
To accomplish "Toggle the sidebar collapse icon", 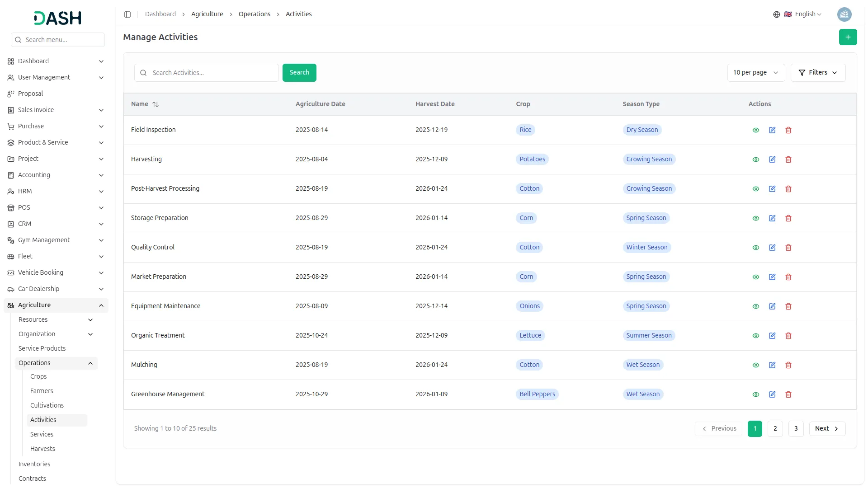I will tap(127, 14).
